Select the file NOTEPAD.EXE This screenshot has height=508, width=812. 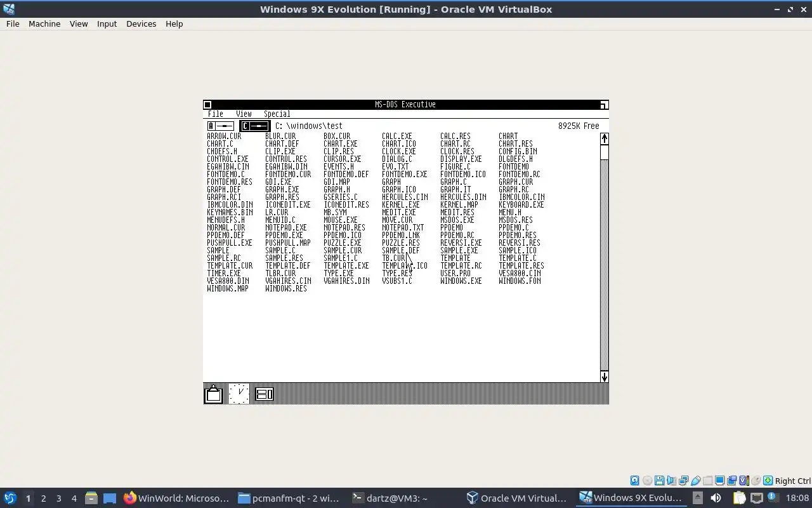point(286,227)
